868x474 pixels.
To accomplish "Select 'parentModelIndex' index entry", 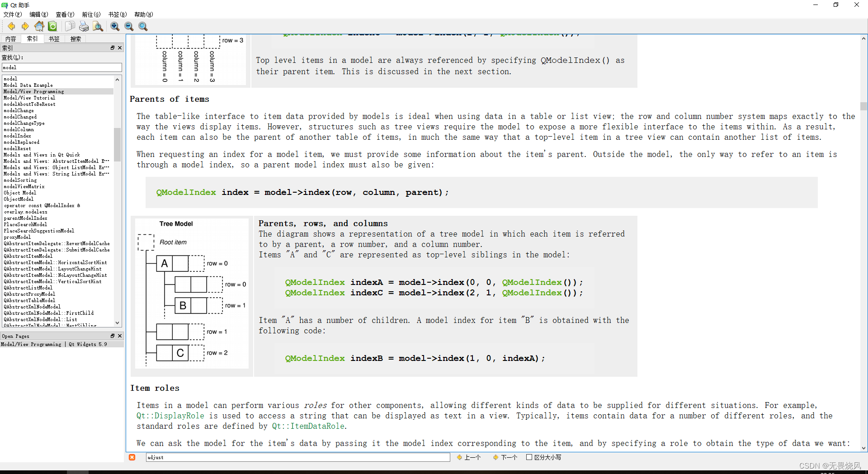I will pyautogui.click(x=25, y=218).
